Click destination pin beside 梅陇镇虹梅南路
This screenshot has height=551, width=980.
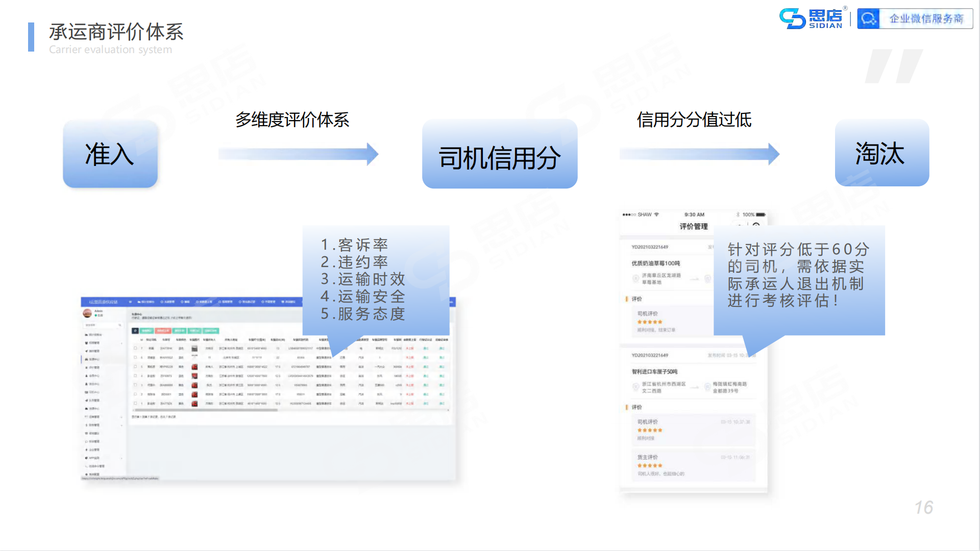[708, 387]
